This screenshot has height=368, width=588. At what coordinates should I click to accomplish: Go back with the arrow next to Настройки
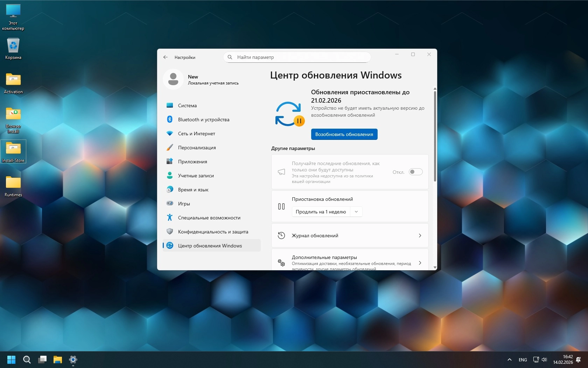(x=166, y=57)
